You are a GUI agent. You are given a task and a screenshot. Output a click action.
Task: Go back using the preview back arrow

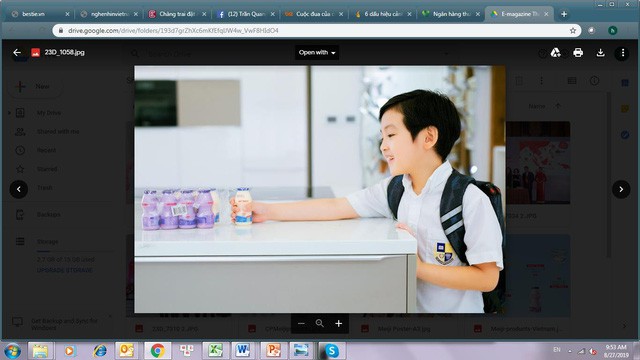17,52
